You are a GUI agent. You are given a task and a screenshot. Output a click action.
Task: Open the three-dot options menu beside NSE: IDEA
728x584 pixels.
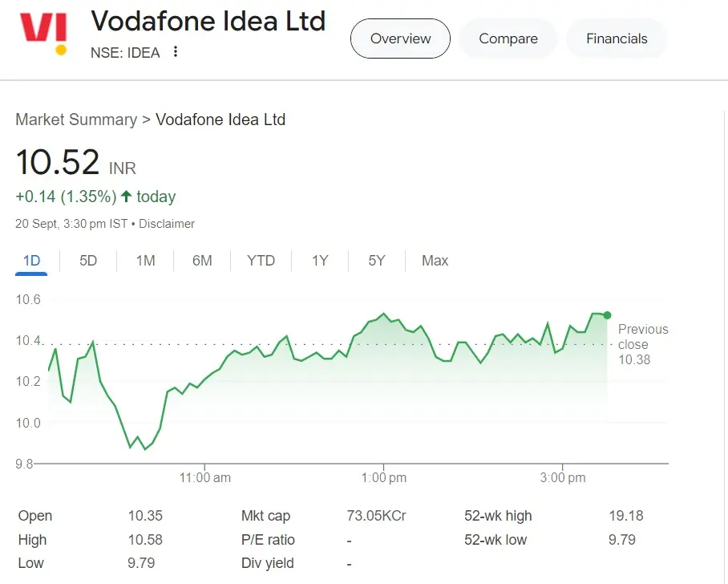tap(175, 52)
